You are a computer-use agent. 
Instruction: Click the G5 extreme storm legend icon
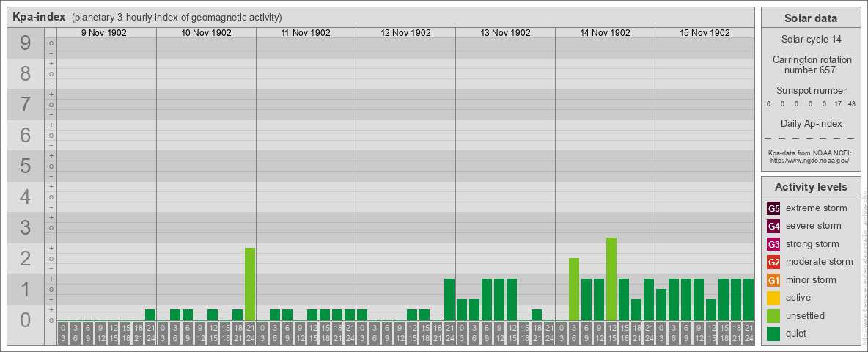click(x=774, y=209)
